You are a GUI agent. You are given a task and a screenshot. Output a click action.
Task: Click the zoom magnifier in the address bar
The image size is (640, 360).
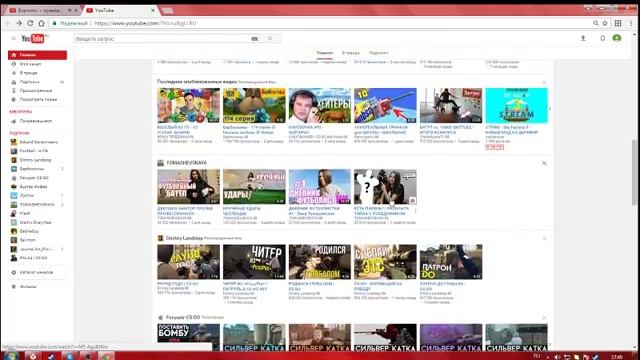click(596, 23)
